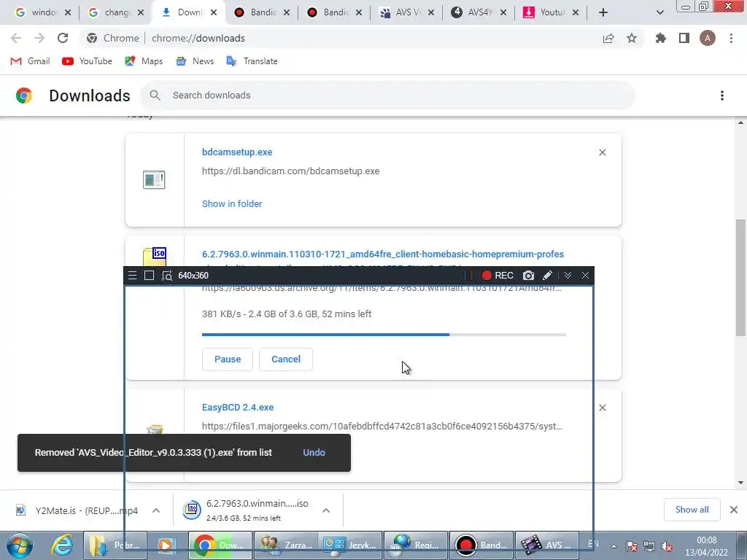The height and width of the screenshot is (560, 747).
Task: Open the News bookmark
Action: coord(195,61)
